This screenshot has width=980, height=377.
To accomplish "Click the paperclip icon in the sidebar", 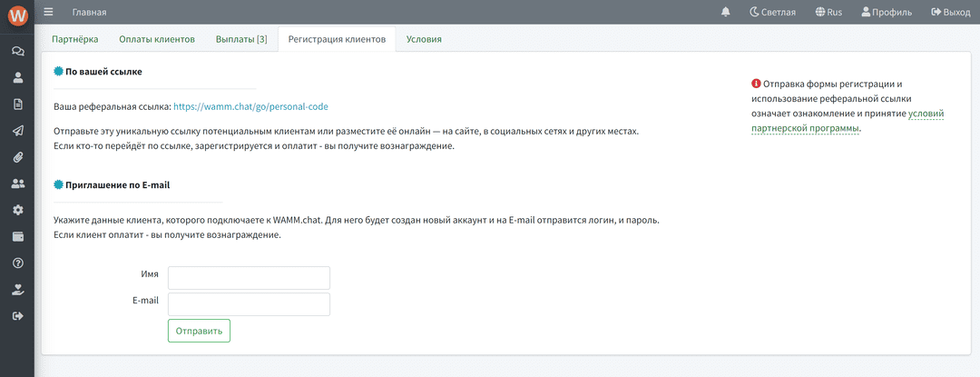I will point(17,157).
